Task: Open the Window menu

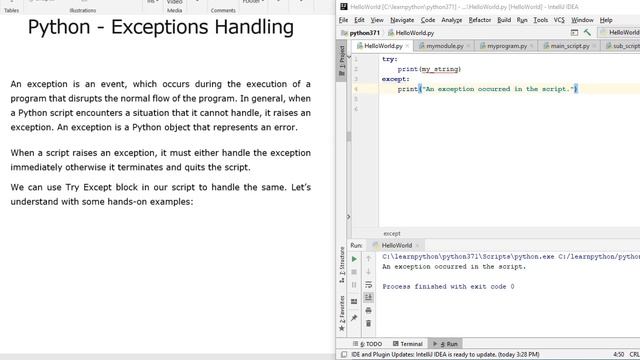Action: pyautogui.click(x=582, y=20)
